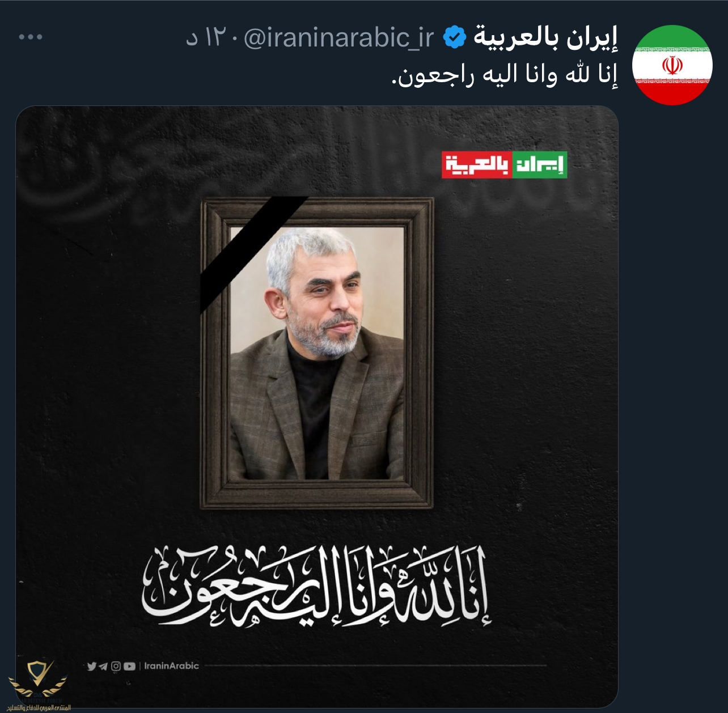The width and height of the screenshot is (728, 713).
Task: Click the Twitter bird icon in the image footer
Action: (91, 667)
